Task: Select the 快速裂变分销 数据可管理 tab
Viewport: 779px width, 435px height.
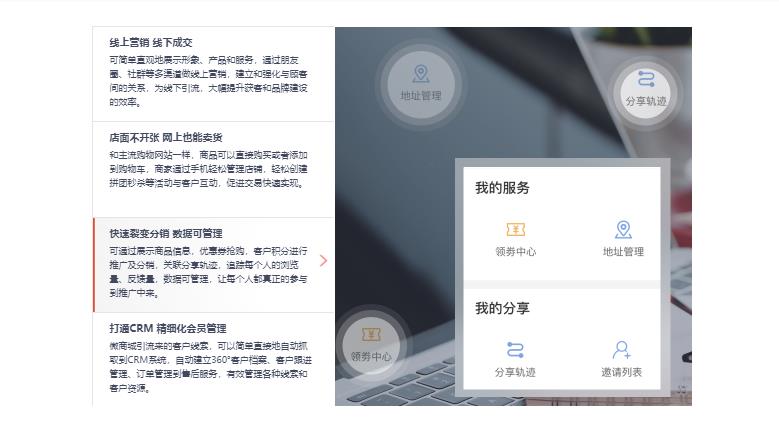Action: [x=214, y=265]
